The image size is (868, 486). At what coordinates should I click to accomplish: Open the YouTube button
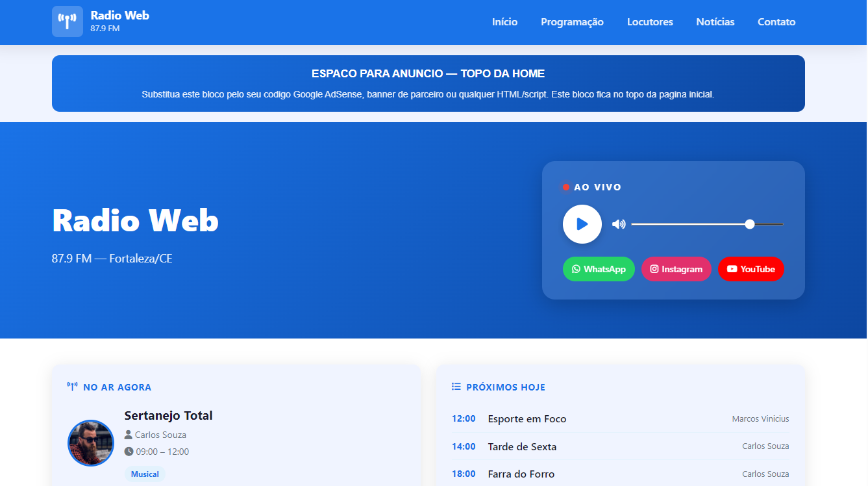(750, 269)
